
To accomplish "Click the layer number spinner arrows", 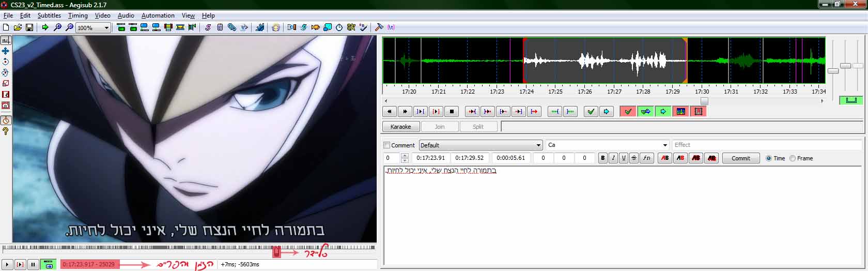I will [405, 158].
